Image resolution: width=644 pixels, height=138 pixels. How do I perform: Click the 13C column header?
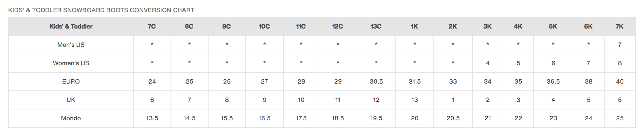tap(376, 27)
